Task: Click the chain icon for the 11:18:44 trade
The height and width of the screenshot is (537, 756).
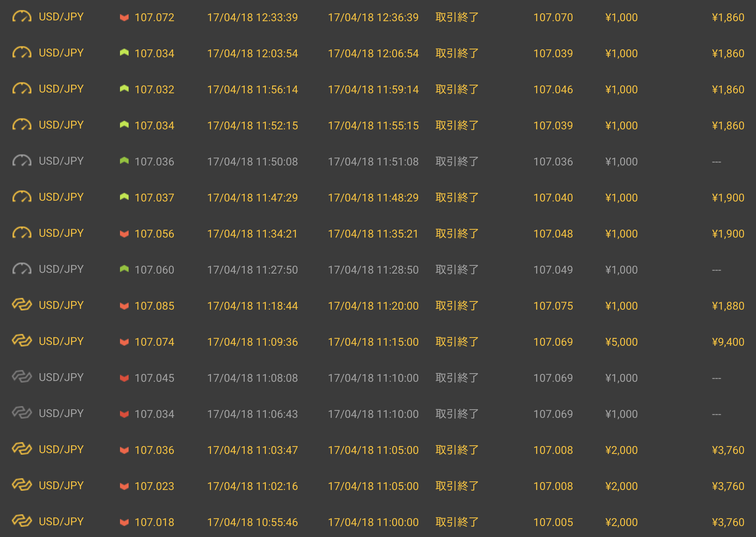Action: (22, 305)
